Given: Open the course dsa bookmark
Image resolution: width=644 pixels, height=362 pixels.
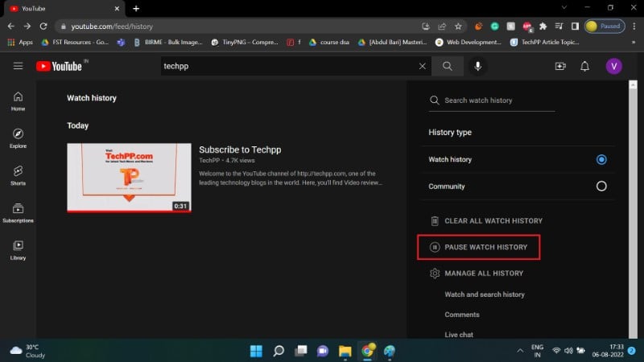Looking at the screenshot, I should pos(329,42).
